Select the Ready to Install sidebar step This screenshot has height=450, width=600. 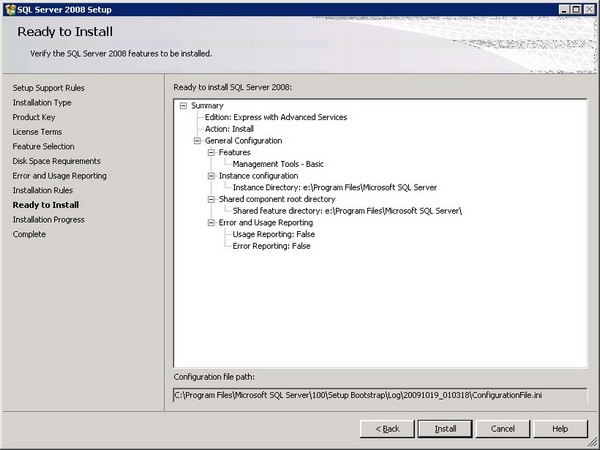(x=46, y=205)
